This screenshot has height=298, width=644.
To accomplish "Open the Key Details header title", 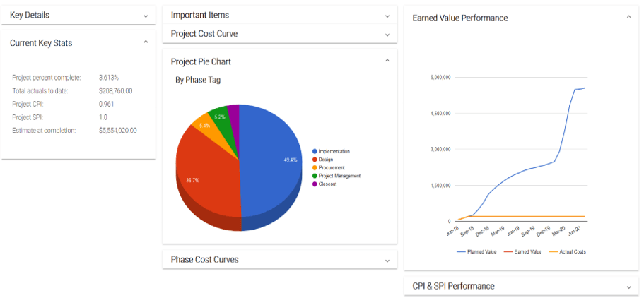I will [x=30, y=15].
